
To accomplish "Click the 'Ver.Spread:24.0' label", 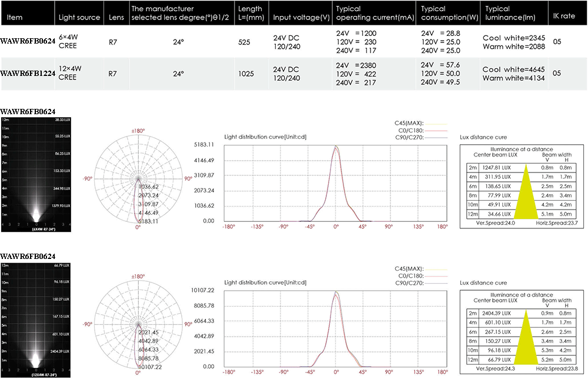I will (495, 223).
